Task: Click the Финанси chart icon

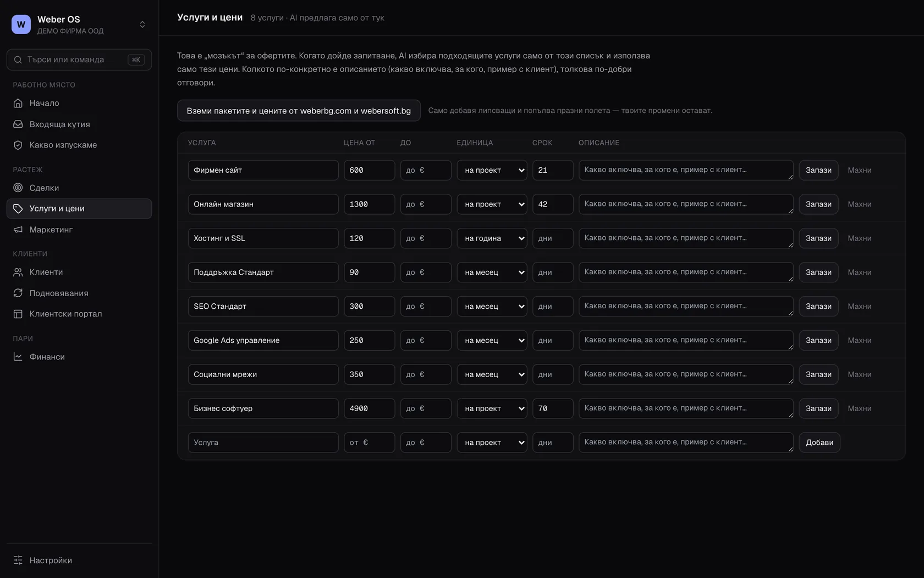Action: click(x=18, y=357)
